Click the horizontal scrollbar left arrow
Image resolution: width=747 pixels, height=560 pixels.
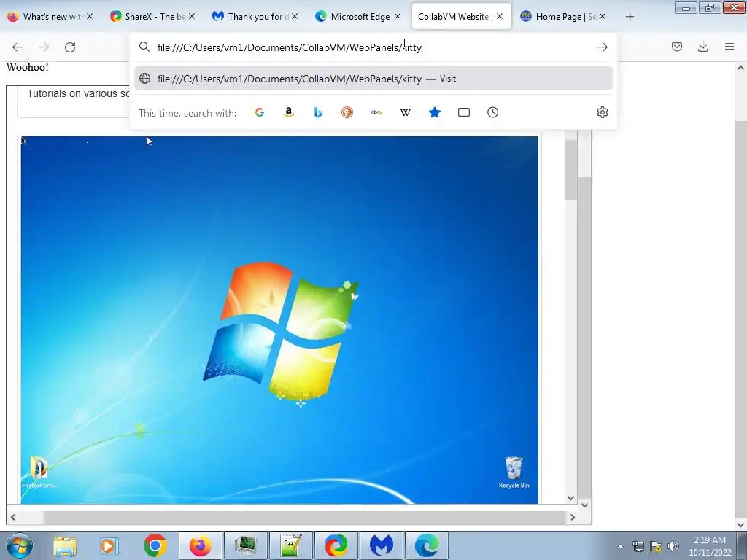click(x=13, y=517)
